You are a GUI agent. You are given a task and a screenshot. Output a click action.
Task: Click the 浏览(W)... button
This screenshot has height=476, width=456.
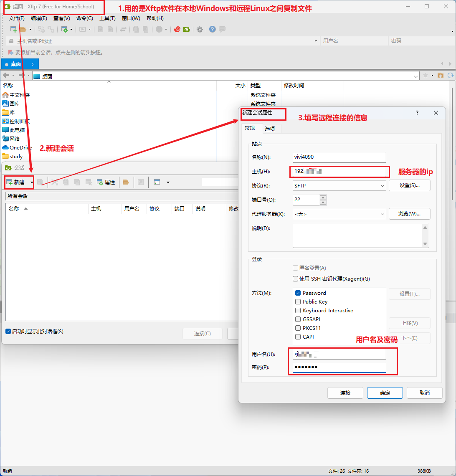410,214
